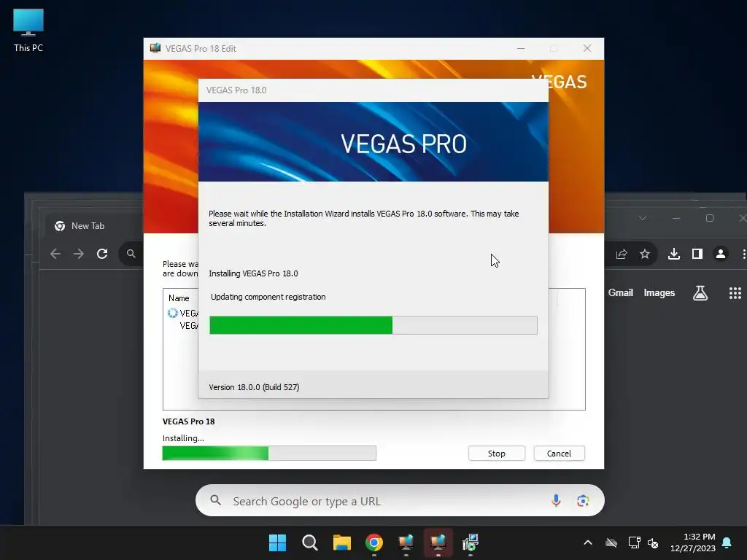Bookmark this tab with the star icon
The width and height of the screenshot is (747, 560).
tap(645, 254)
